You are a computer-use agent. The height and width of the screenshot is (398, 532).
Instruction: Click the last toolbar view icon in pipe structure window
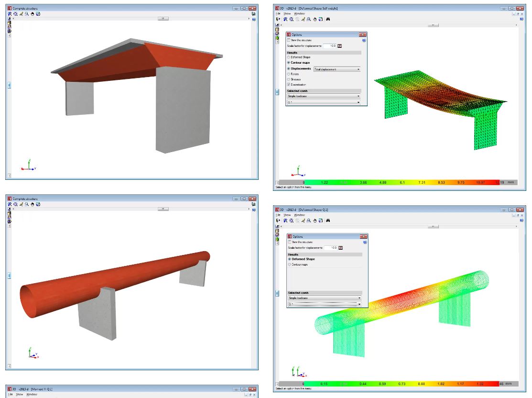(x=38, y=204)
